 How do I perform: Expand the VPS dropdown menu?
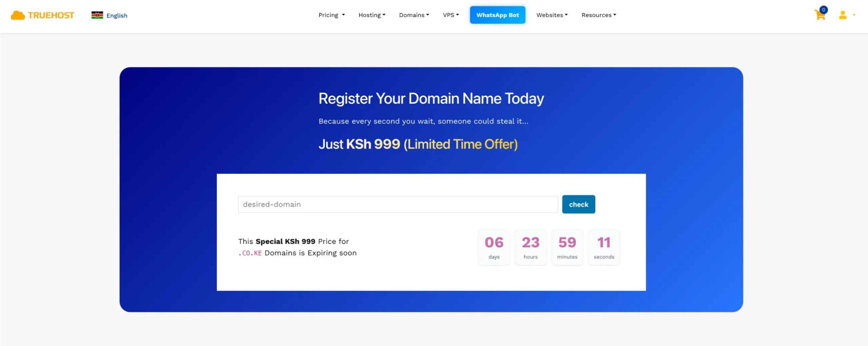(x=451, y=15)
